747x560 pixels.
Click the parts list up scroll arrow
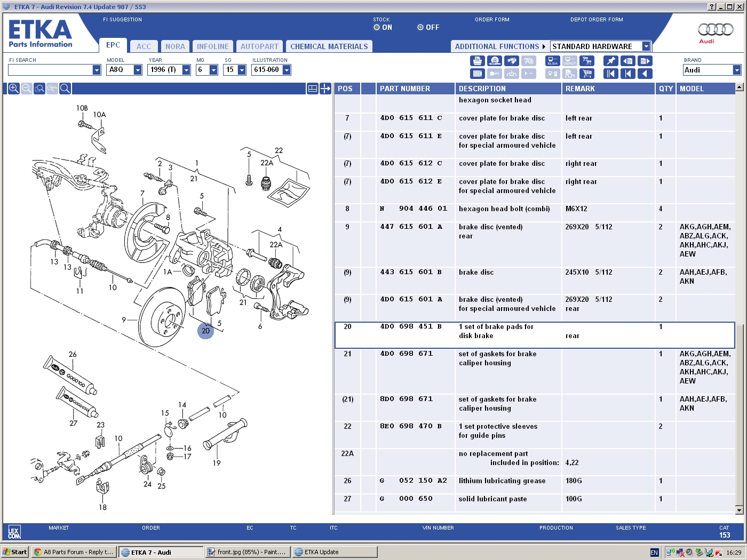[x=739, y=87]
